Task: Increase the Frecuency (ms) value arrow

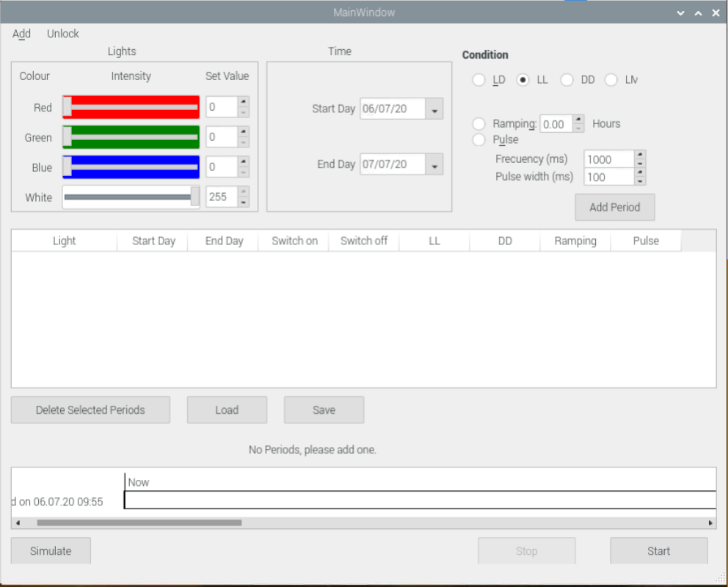Action: 639,155
